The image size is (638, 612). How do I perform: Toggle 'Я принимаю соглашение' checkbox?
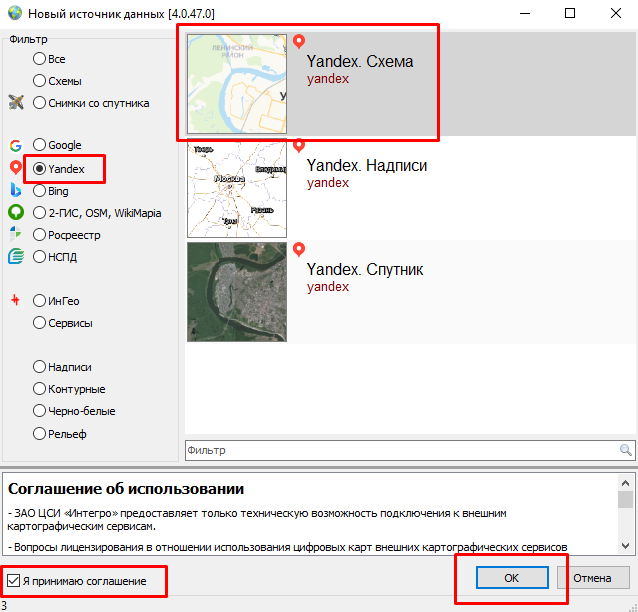tap(13, 580)
